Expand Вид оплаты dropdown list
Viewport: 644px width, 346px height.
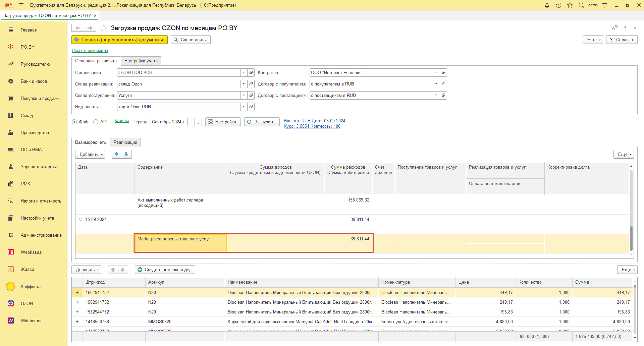(244, 107)
